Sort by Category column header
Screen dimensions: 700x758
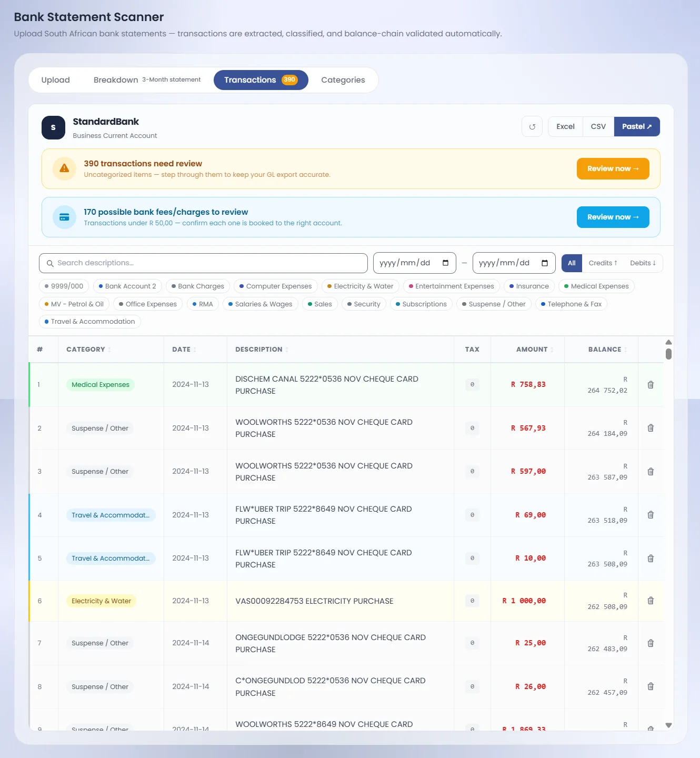coord(88,350)
